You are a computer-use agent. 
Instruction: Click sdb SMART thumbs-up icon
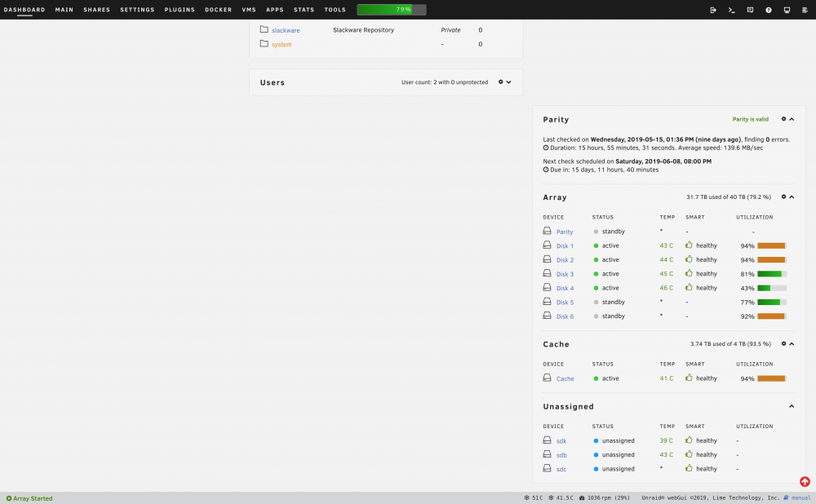[689, 453]
